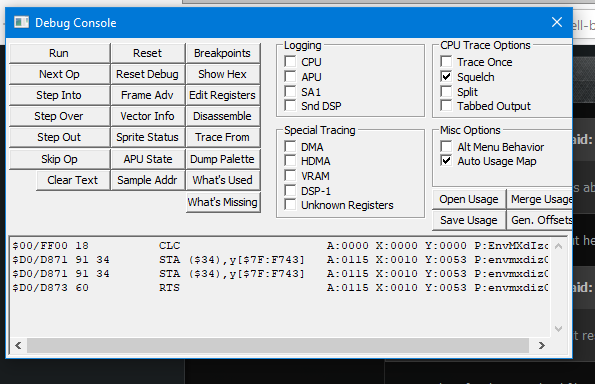This screenshot has height=384, width=595.
Task: Check the Trace Once option
Action: [446, 61]
